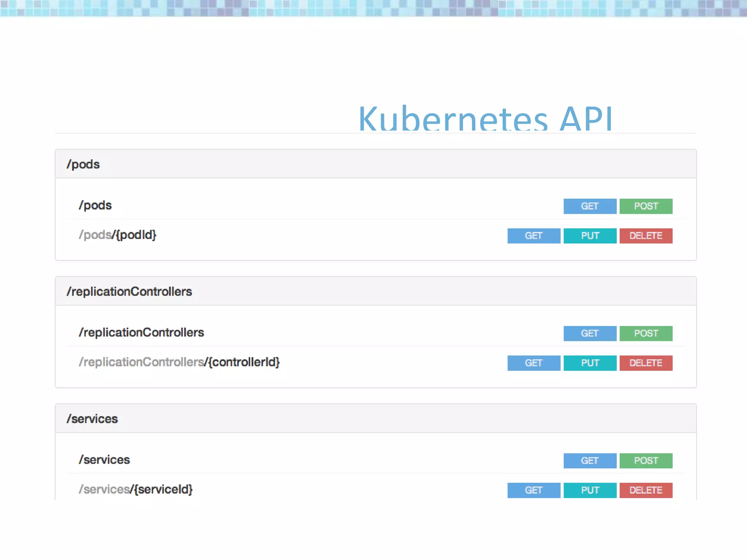
Task: Select the Kubernetes API slide title
Action: pos(485,118)
